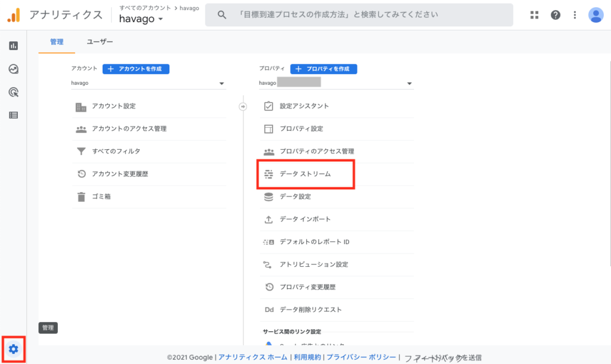
Task: Open the Explore sidebar icon
Action: (14, 69)
